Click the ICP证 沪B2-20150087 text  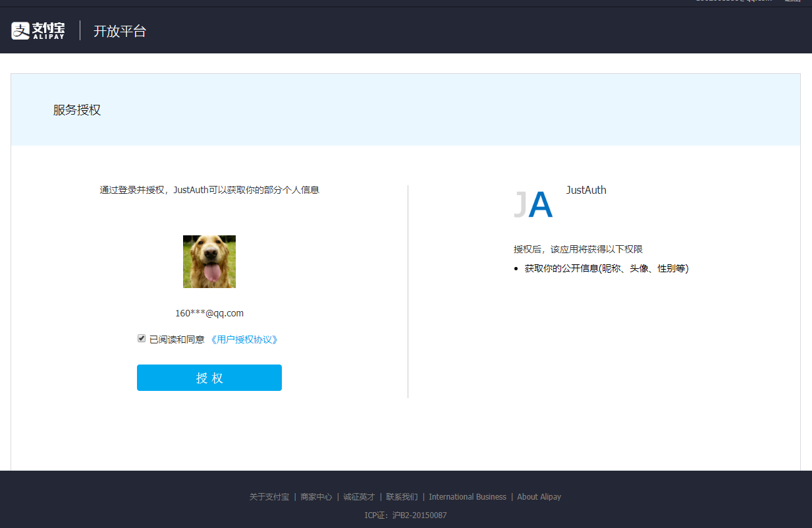(x=406, y=515)
